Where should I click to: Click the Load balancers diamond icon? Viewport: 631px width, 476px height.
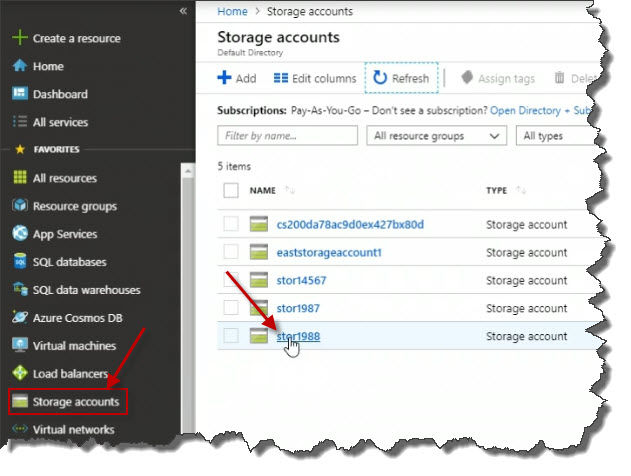point(20,373)
